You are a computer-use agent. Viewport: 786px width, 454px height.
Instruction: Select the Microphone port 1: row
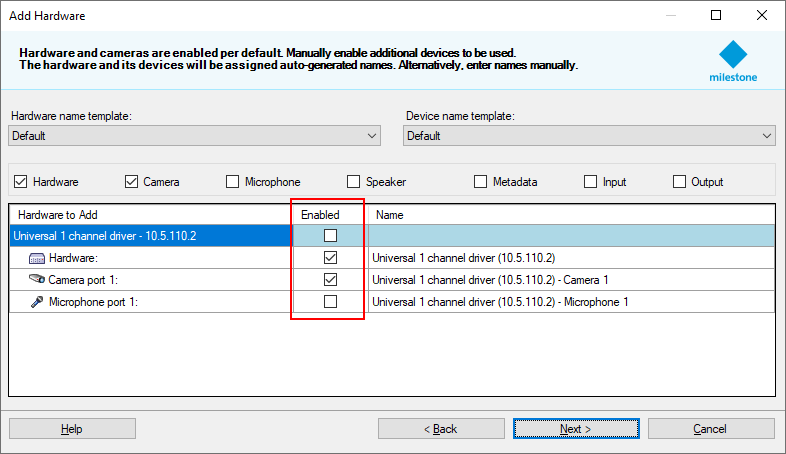pyautogui.click(x=150, y=302)
